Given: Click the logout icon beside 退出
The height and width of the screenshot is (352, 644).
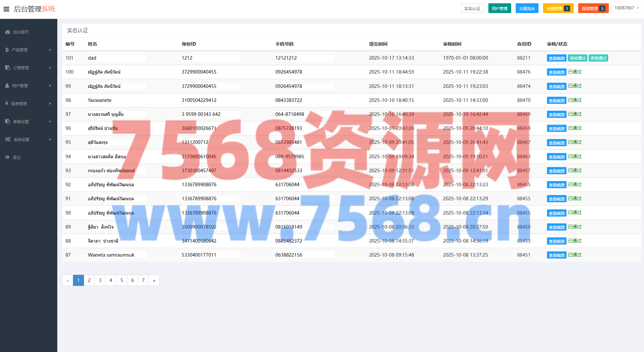Looking at the screenshot, I should 7,157.
